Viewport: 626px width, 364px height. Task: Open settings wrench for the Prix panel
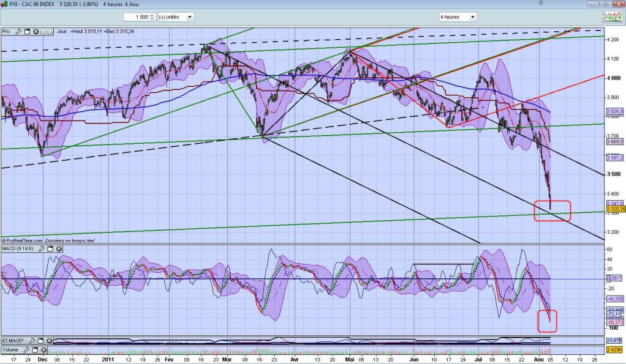pos(19,31)
